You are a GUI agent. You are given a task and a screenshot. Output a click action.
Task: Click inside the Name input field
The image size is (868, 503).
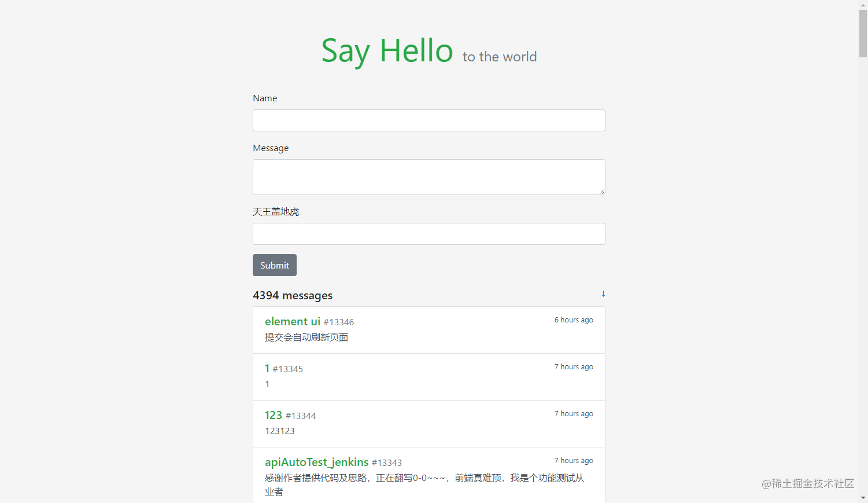(x=429, y=120)
